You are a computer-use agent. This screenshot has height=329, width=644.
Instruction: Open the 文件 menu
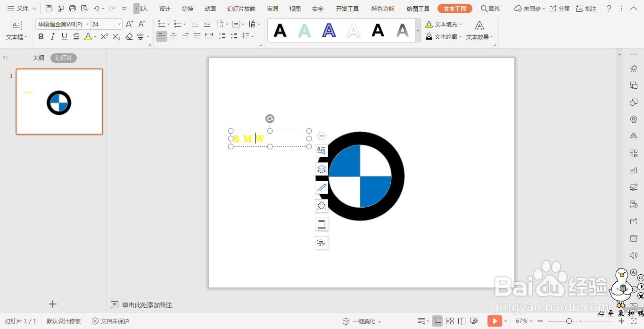tap(22, 8)
